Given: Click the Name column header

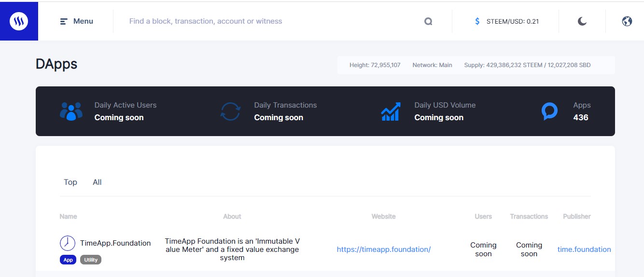Looking at the screenshot, I should tap(68, 216).
